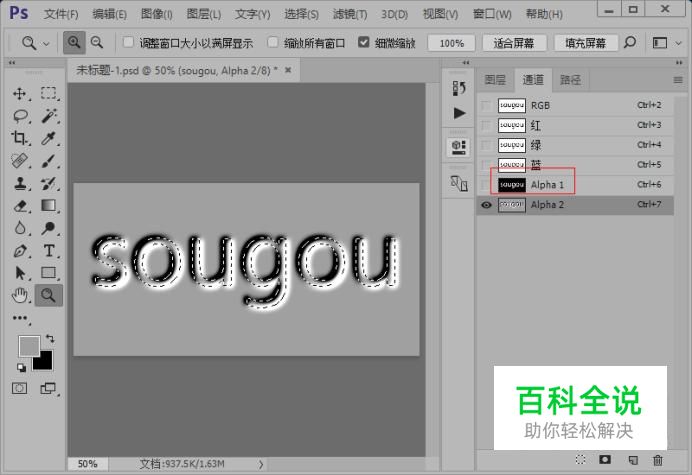Select the Brush tool
Screen dimensions: 692x475
(49, 161)
